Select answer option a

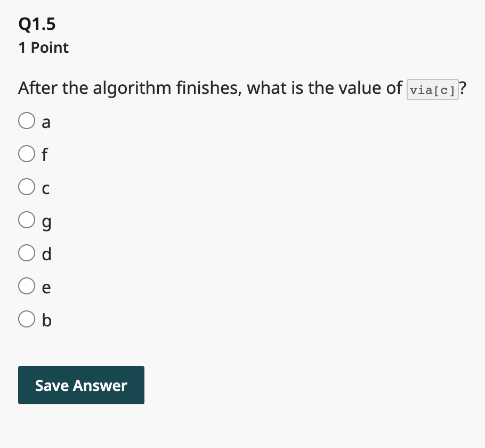(27, 121)
